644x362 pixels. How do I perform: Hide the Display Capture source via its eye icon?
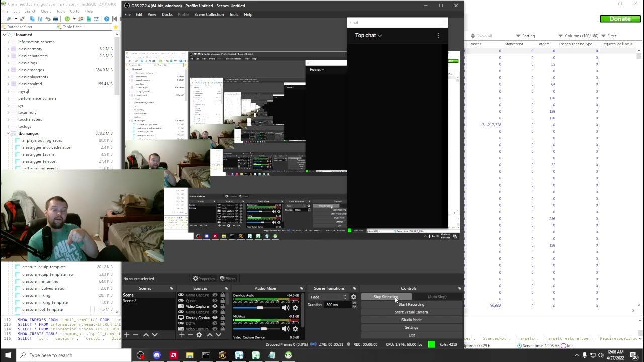tap(215, 318)
